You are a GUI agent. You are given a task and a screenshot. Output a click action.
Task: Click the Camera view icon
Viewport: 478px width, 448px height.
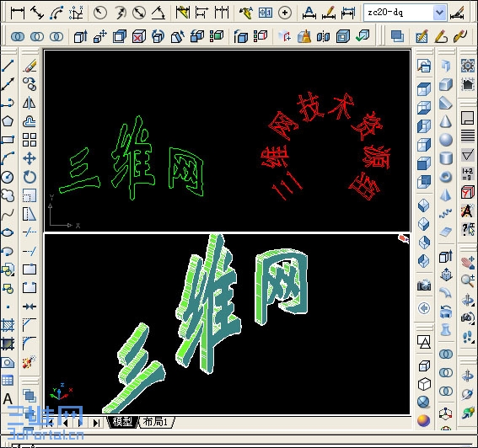click(424, 285)
